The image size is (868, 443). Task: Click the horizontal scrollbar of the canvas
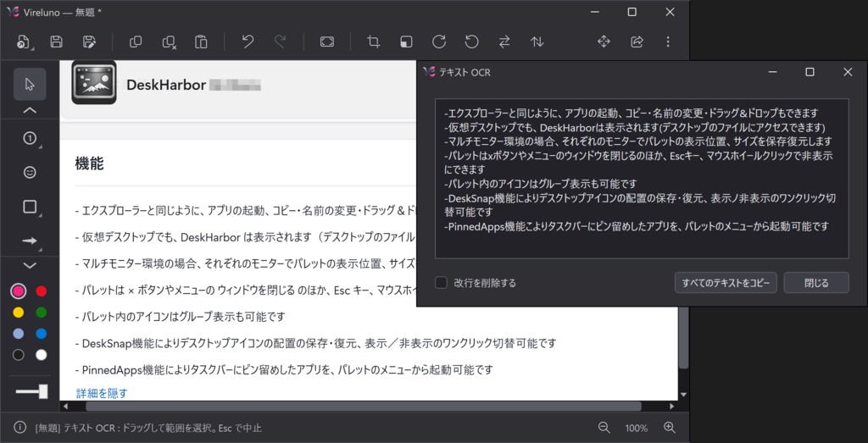(x=363, y=406)
